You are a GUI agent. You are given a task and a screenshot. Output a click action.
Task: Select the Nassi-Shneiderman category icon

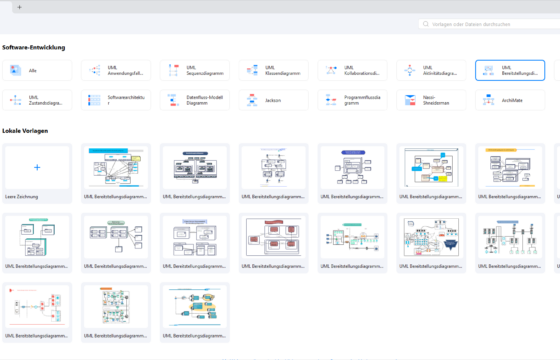click(x=410, y=100)
